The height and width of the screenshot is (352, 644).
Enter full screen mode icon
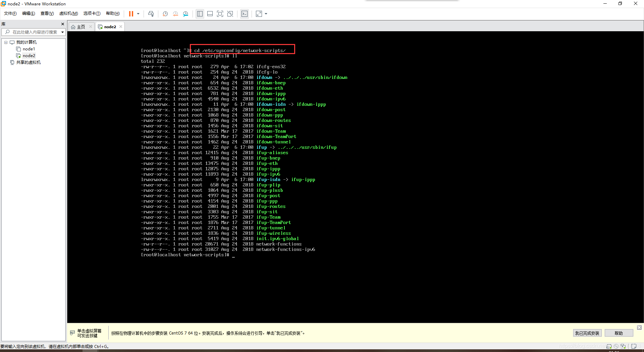coord(220,14)
